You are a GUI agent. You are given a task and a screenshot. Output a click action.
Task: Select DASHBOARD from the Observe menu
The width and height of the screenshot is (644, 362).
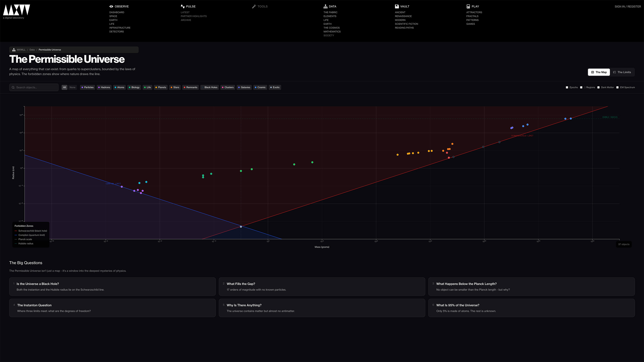(x=117, y=12)
